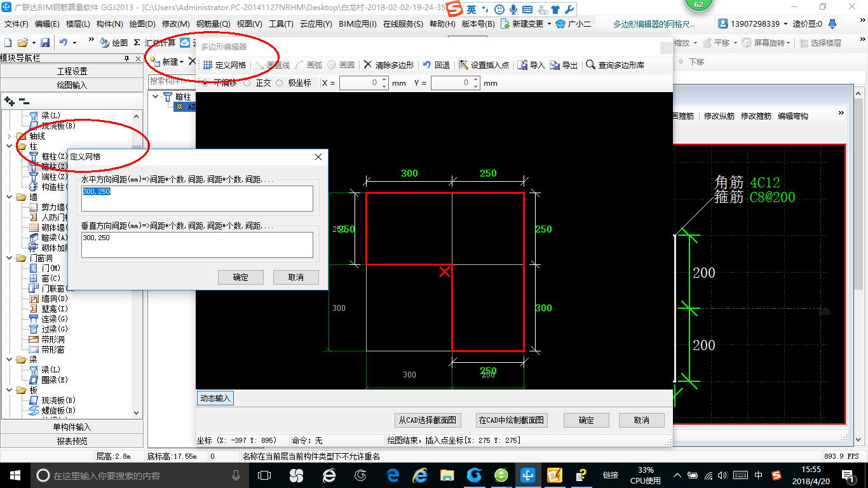This screenshot has height=488, width=868.
Task: Choose 设置插入点 tool
Action: pos(484,65)
